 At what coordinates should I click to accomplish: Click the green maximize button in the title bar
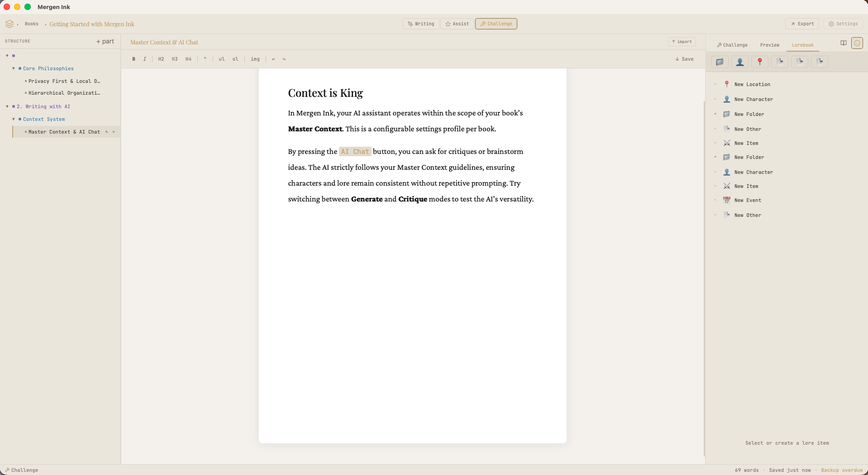28,7
